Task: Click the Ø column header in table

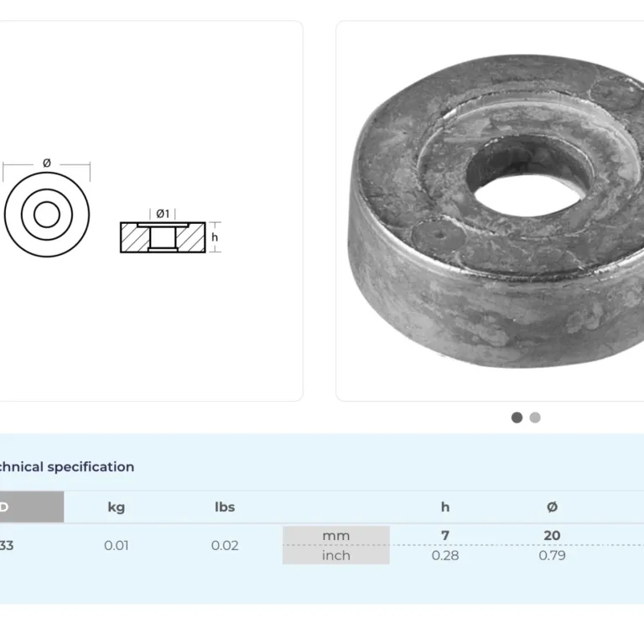Action: (x=552, y=506)
